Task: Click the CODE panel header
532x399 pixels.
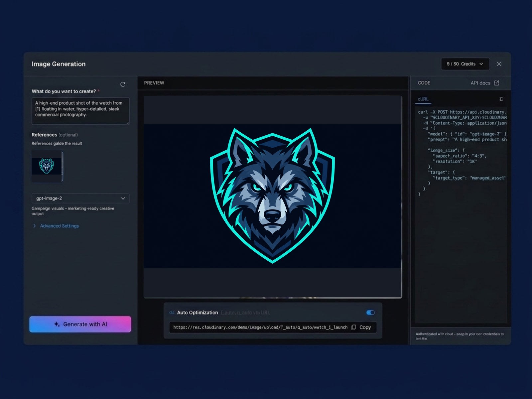Action: coord(424,83)
